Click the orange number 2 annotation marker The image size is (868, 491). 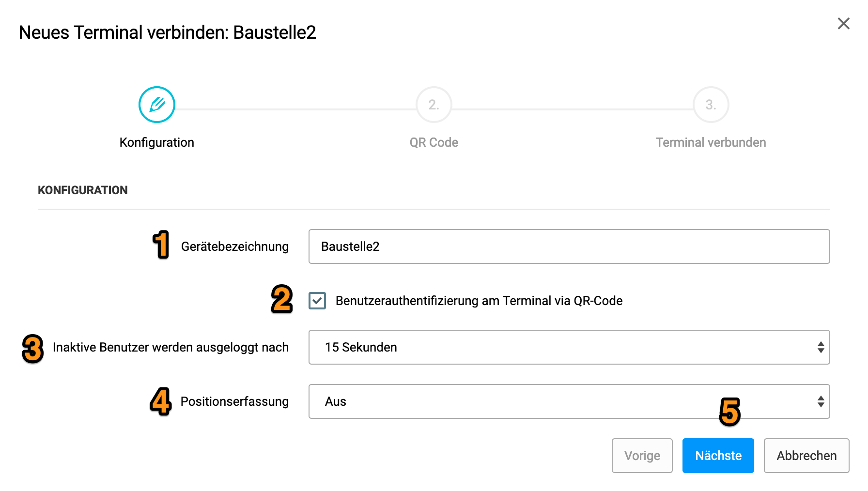click(x=282, y=299)
